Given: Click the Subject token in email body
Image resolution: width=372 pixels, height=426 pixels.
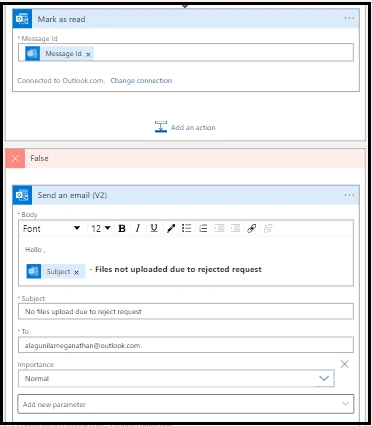Looking at the screenshot, I should pos(56,271).
